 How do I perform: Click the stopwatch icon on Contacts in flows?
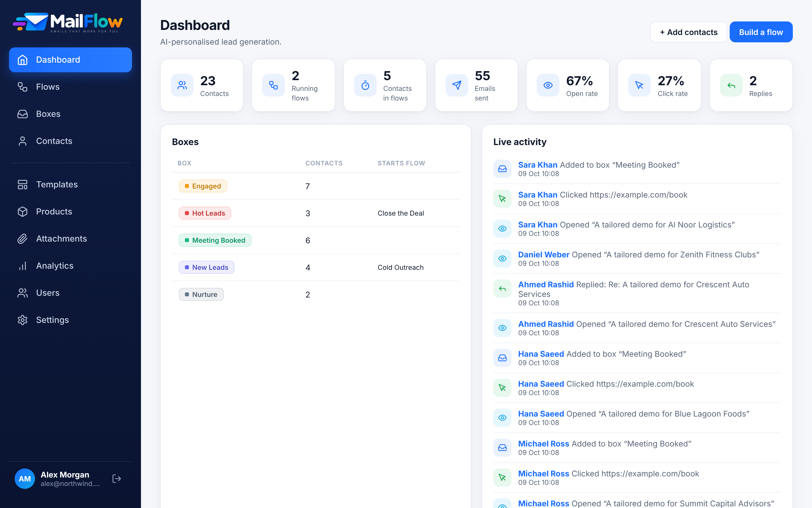365,85
